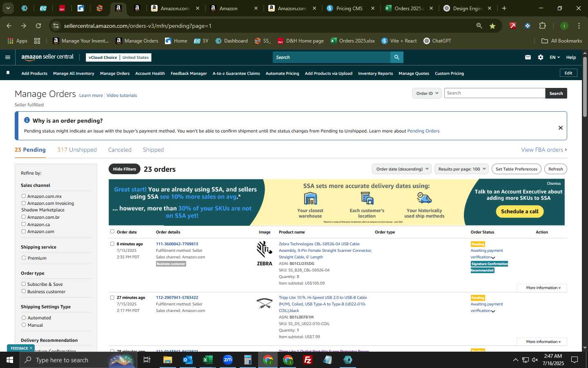
Task: Check the Amazon.com sales channel filter
Action: pyautogui.click(x=24, y=231)
